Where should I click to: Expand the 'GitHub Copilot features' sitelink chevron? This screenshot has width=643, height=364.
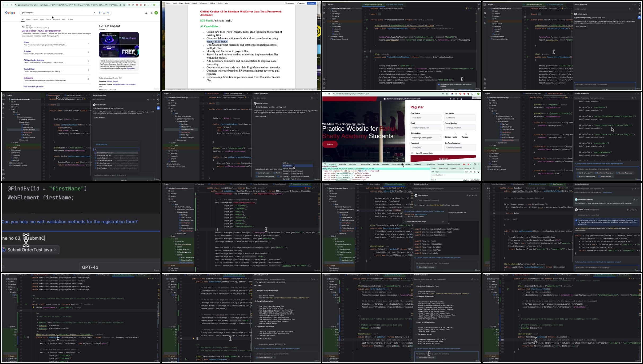click(89, 61)
